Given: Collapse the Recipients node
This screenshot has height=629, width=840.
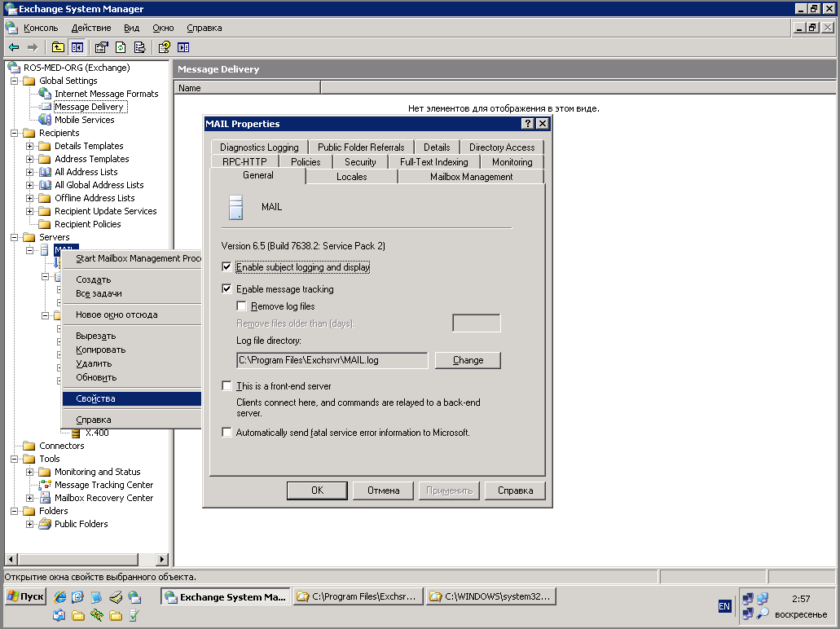Looking at the screenshot, I should coord(15,133).
